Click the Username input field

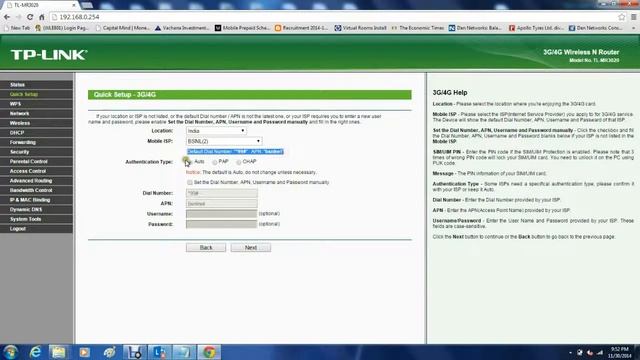pyautogui.click(x=222, y=213)
